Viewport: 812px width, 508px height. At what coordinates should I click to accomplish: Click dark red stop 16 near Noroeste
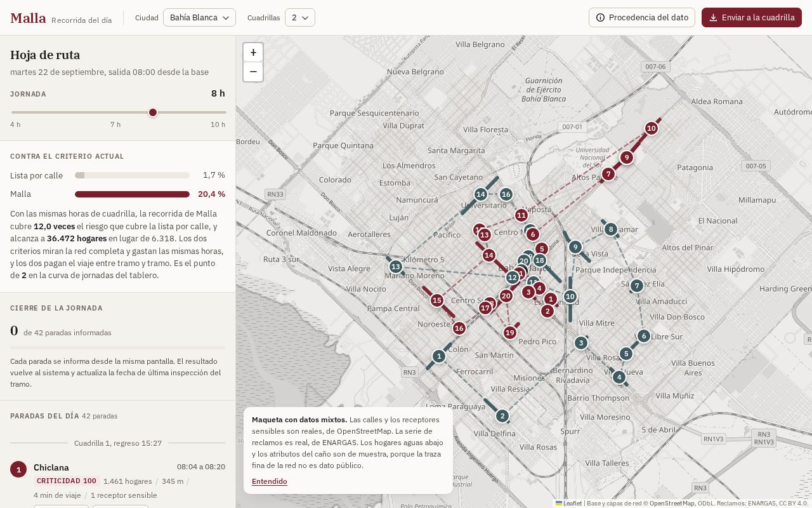pyautogui.click(x=459, y=328)
